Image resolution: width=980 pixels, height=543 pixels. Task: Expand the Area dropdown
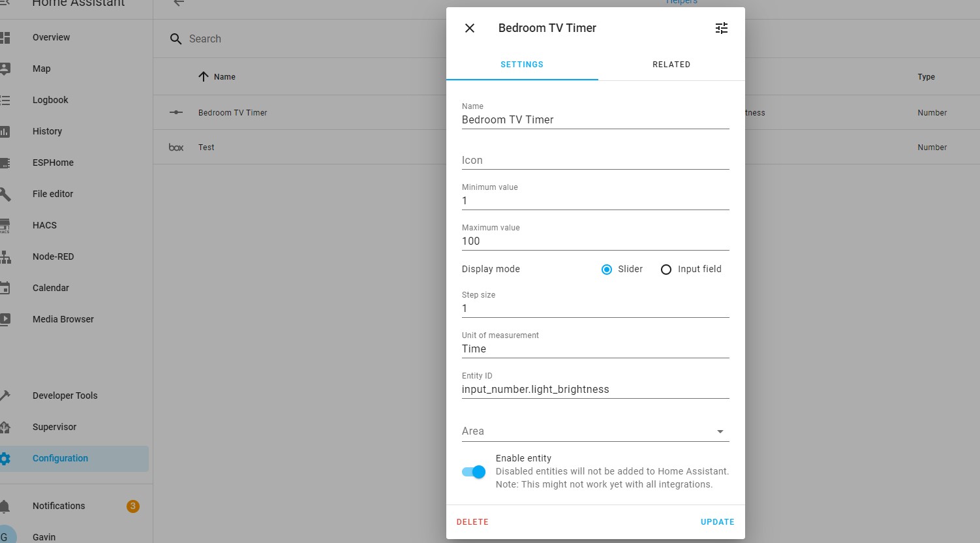point(720,431)
